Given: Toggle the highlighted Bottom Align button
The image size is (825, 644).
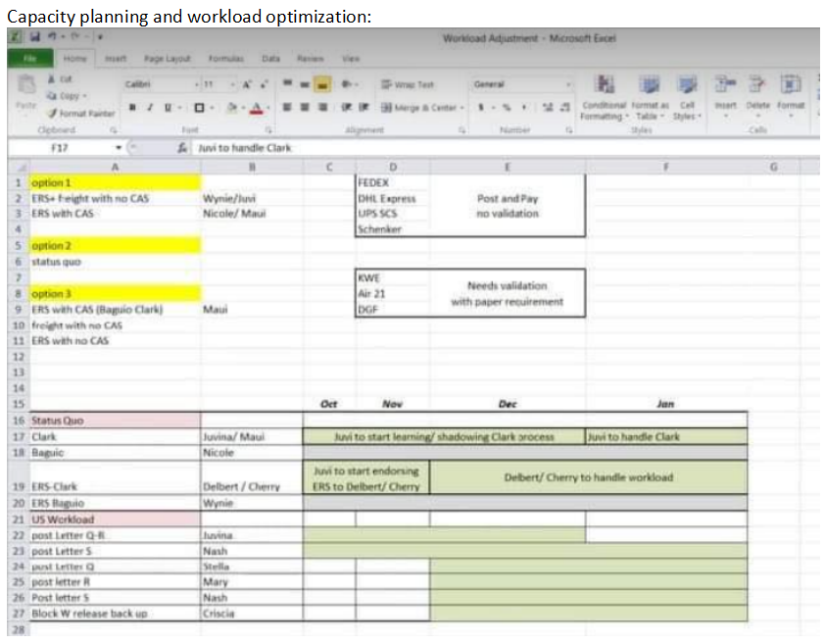Looking at the screenshot, I should (322, 84).
